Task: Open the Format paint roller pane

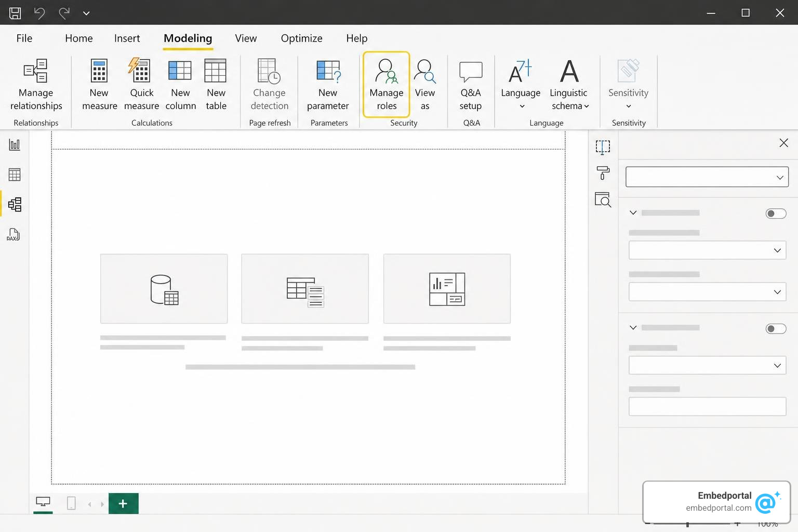Action: pos(603,172)
